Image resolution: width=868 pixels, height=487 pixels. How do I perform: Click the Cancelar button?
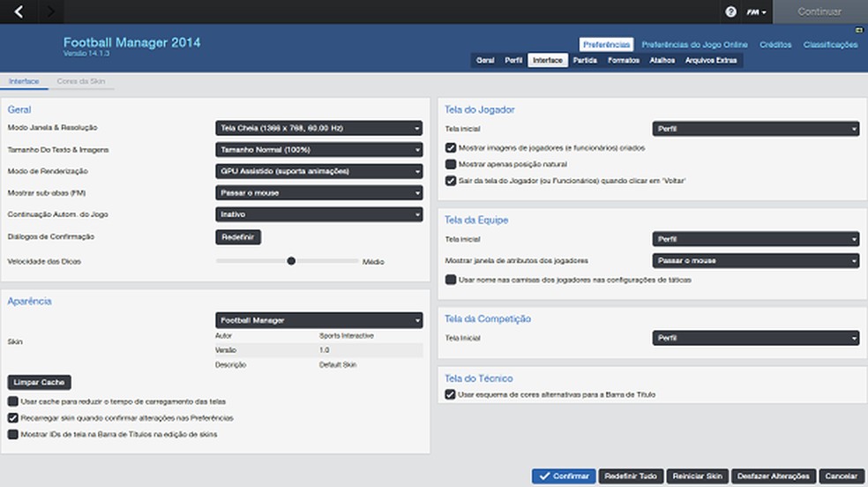coord(841,476)
